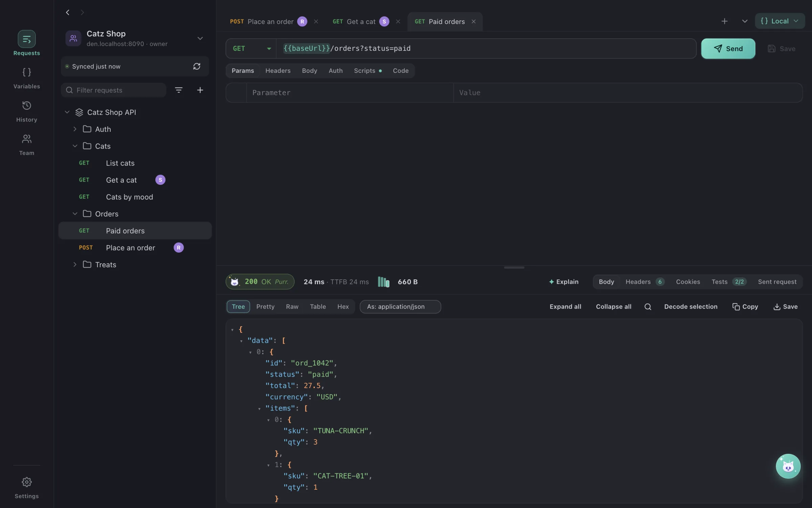
Task: Open the response Cookies tab
Action: coord(688,282)
